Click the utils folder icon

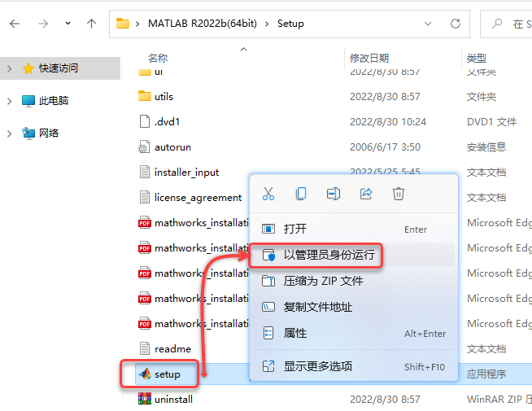coord(145,96)
